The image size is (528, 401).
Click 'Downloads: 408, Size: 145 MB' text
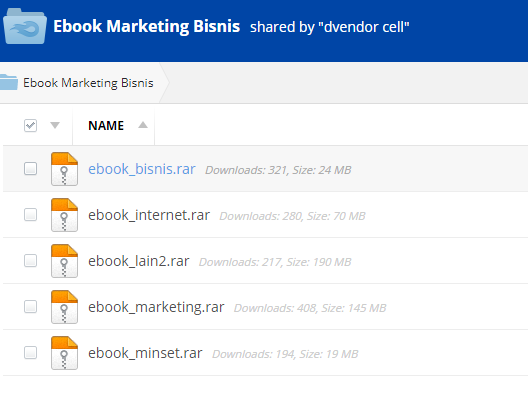(310, 308)
